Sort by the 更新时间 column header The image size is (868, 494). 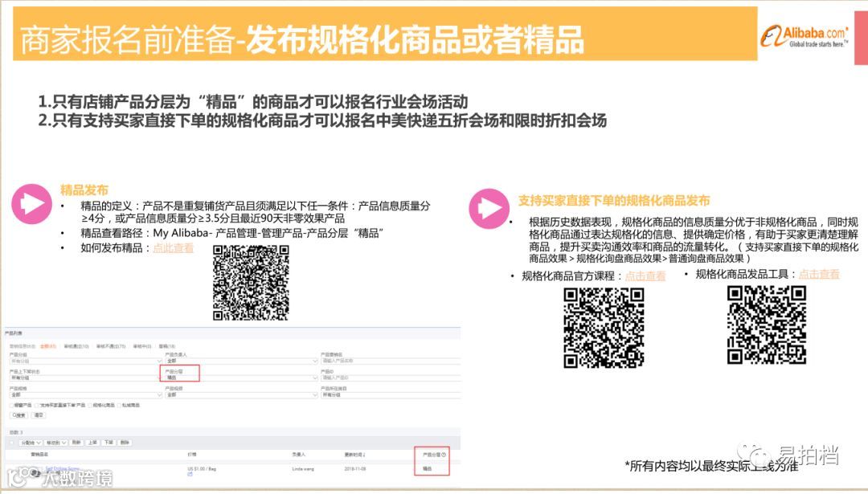(355, 455)
